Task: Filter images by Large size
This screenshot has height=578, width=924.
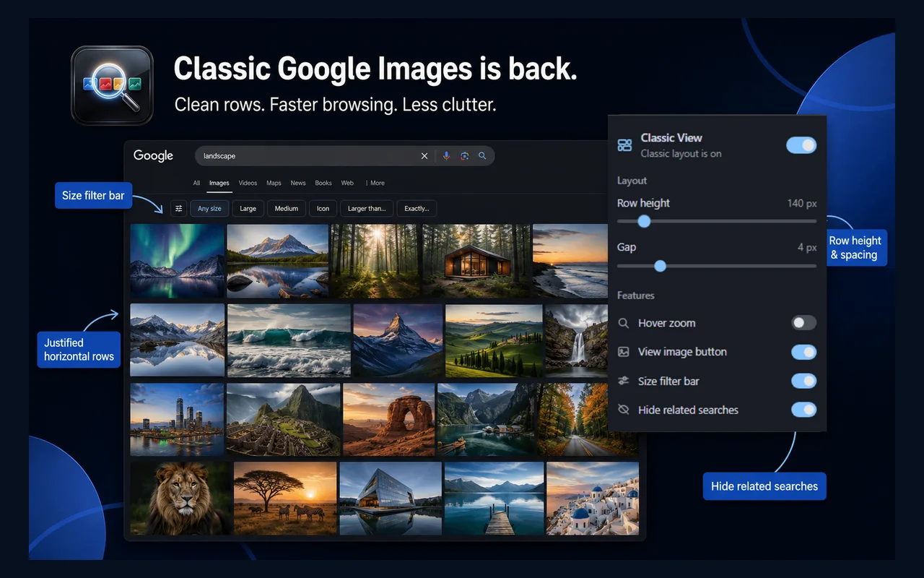Action: tap(248, 209)
